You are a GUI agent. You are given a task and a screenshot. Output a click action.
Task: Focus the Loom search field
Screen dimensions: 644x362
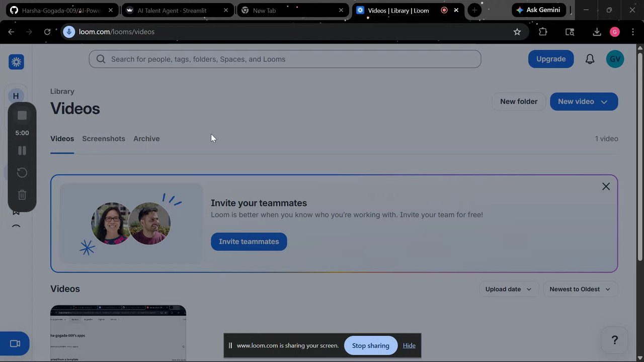285,59
